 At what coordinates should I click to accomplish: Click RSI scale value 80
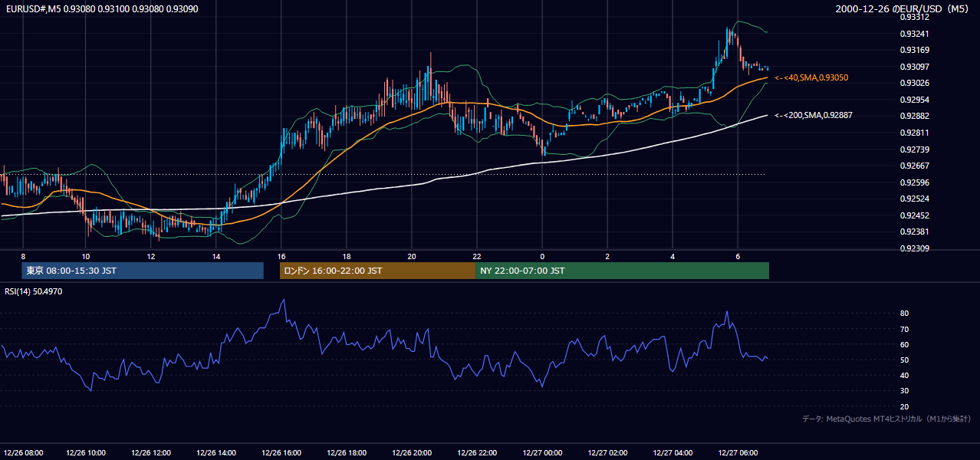click(905, 314)
